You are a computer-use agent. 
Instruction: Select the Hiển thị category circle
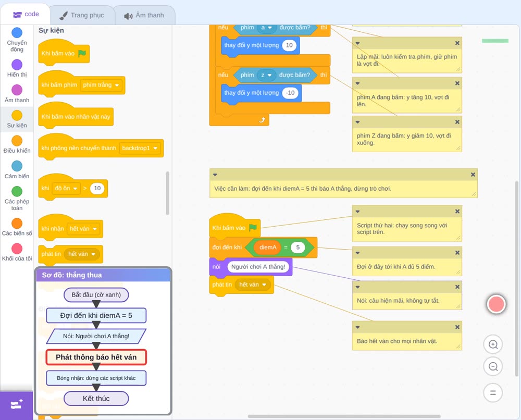(x=17, y=65)
